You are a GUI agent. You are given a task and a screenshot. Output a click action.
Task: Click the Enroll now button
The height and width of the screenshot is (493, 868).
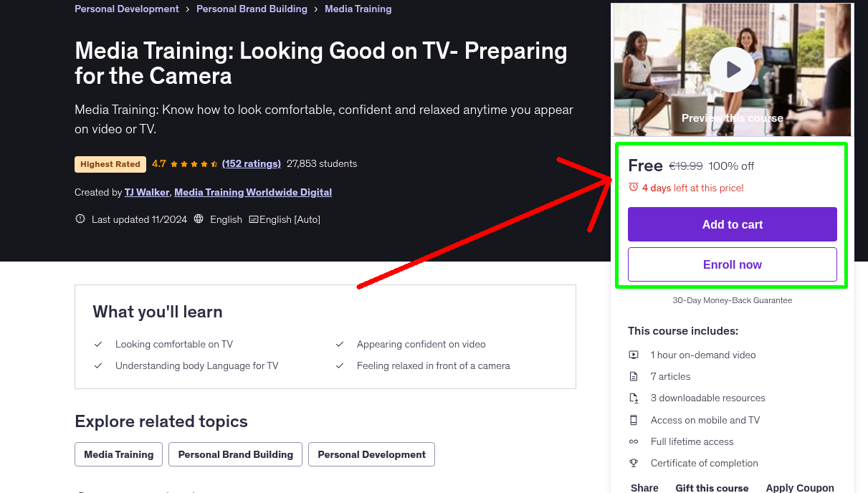tap(732, 264)
